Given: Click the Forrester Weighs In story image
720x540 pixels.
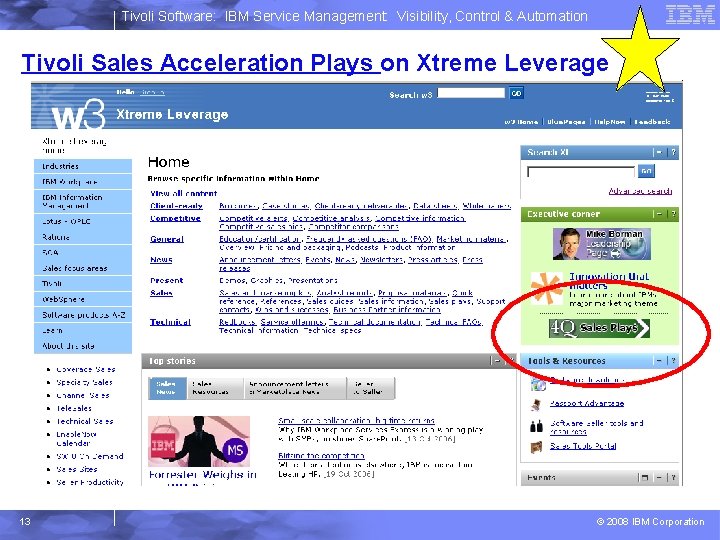Looking at the screenshot, I should tap(199, 441).
